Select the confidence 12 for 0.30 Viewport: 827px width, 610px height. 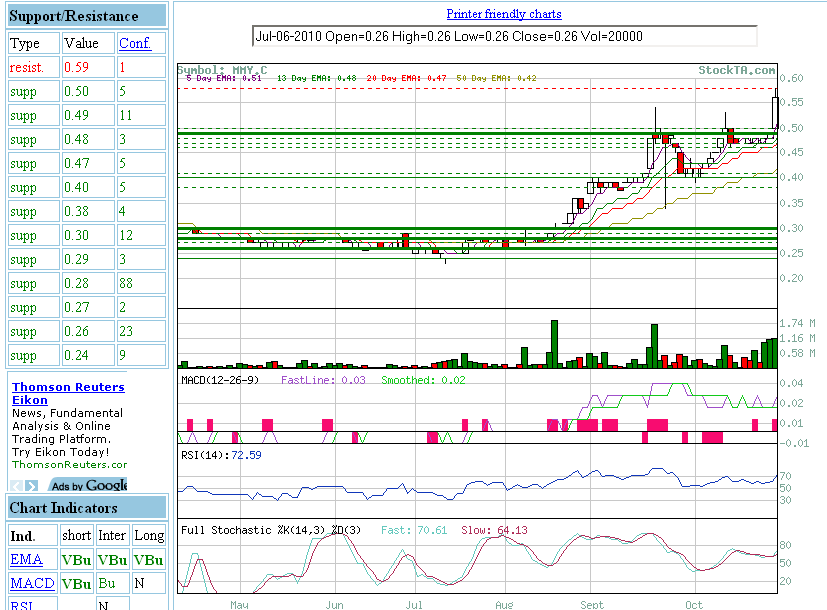[x=141, y=235]
